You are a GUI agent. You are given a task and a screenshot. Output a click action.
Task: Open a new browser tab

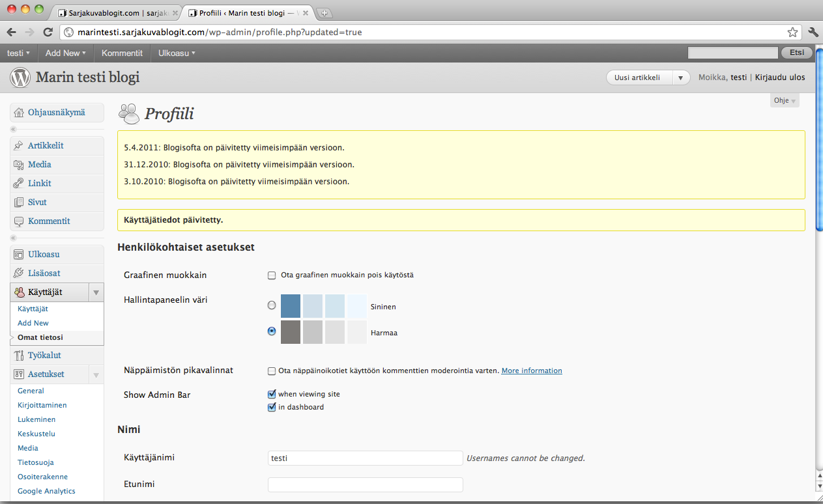pos(325,13)
